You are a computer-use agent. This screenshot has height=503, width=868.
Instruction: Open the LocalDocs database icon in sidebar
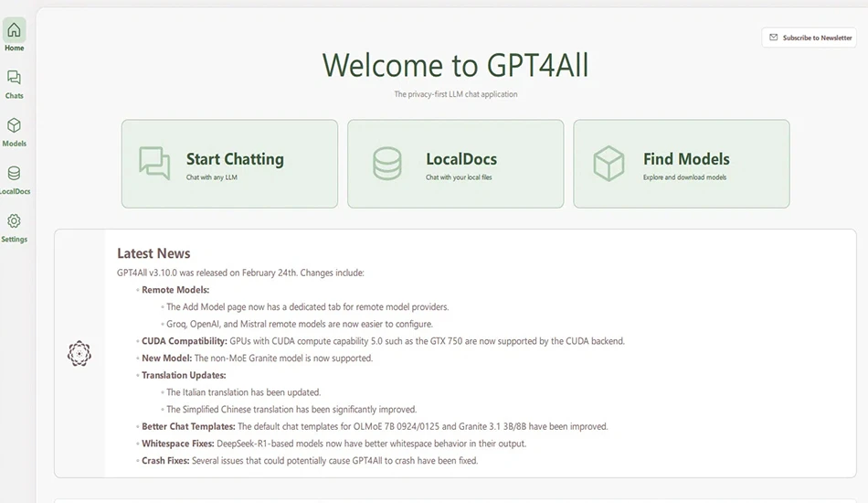(x=14, y=174)
